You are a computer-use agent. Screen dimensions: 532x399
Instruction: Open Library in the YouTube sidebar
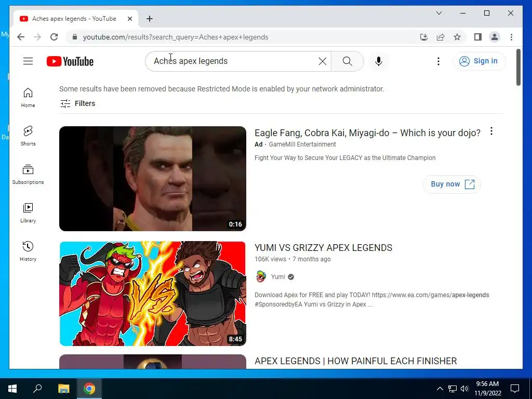[28, 212]
